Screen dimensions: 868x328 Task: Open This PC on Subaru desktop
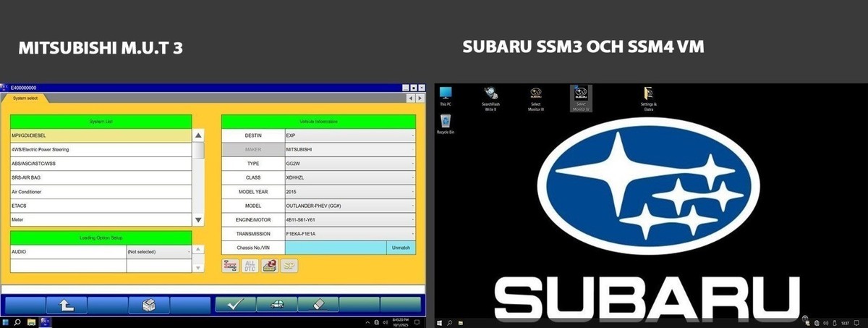(x=446, y=96)
